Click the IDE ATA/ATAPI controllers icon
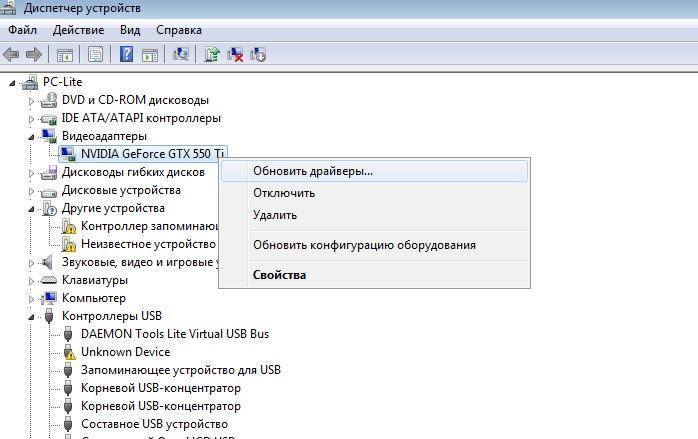The height and width of the screenshot is (439, 698). pyautogui.click(x=49, y=119)
